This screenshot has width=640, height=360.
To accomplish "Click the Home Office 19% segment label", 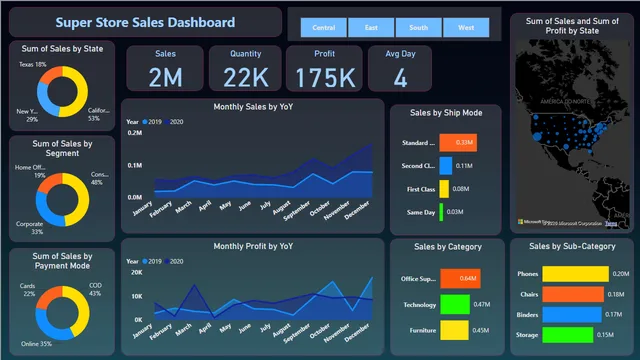I will (x=30, y=171).
